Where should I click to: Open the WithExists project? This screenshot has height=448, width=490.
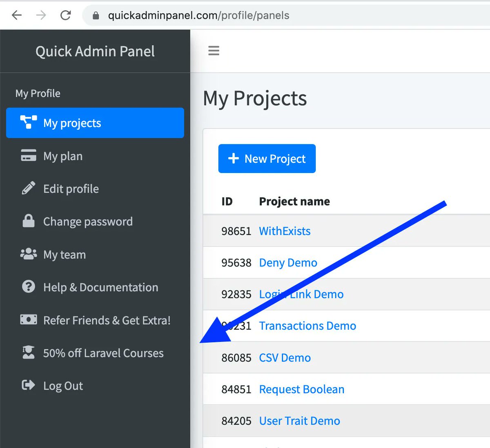(x=285, y=231)
